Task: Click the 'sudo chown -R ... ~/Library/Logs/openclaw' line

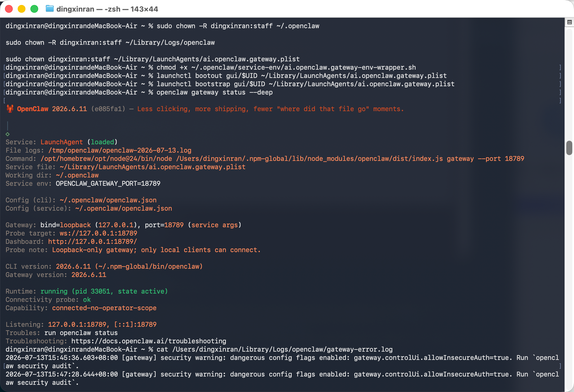Action: [110, 43]
